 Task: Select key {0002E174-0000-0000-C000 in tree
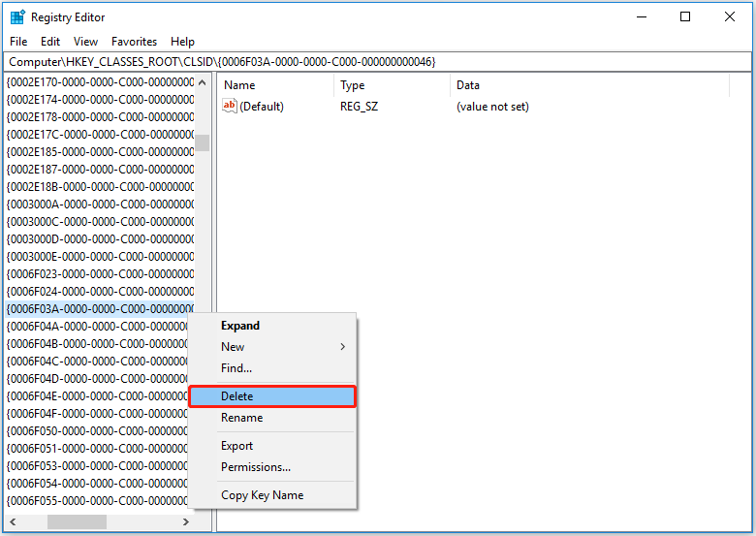click(100, 100)
